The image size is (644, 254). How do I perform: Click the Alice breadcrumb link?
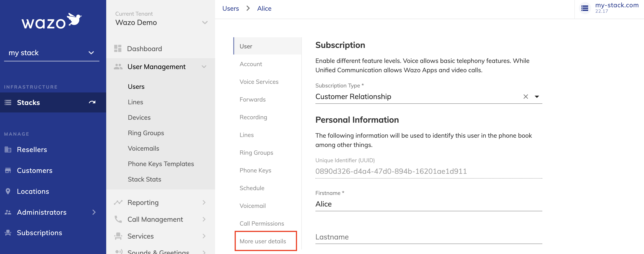click(x=264, y=8)
